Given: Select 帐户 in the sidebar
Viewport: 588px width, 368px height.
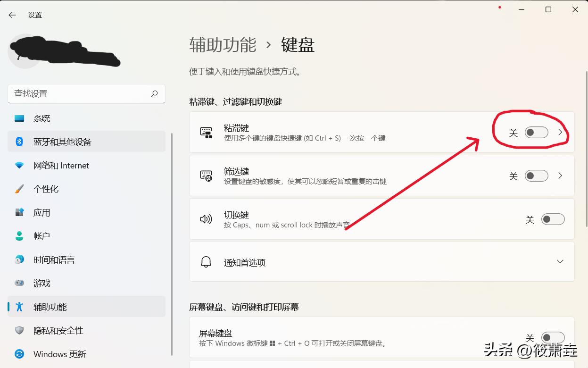Looking at the screenshot, I should pyautogui.click(x=19, y=236).
